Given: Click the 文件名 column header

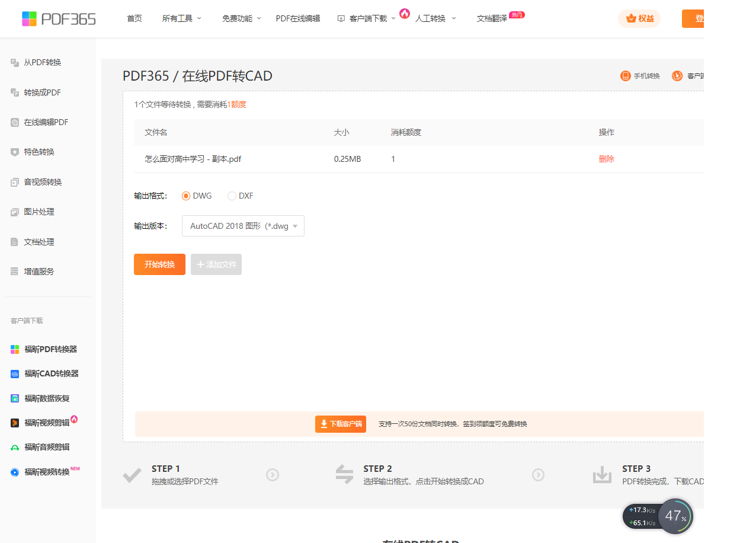Looking at the screenshot, I should 156,132.
